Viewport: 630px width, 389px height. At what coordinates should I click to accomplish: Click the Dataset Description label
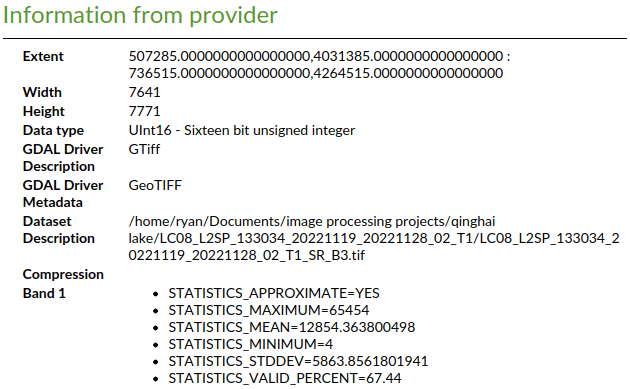pyautogui.click(x=59, y=230)
